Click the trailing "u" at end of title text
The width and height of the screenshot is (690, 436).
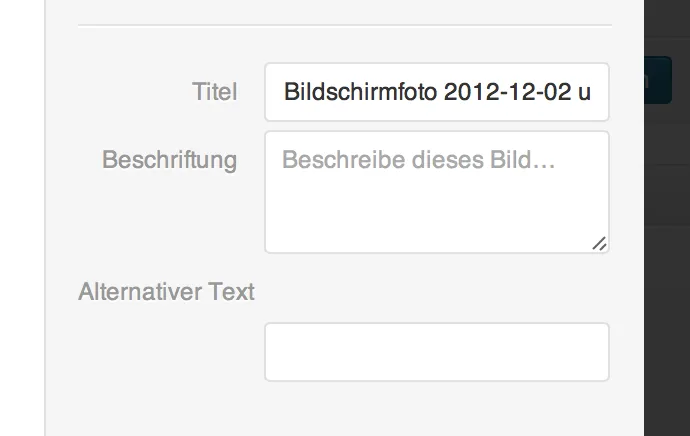[x=584, y=93]
